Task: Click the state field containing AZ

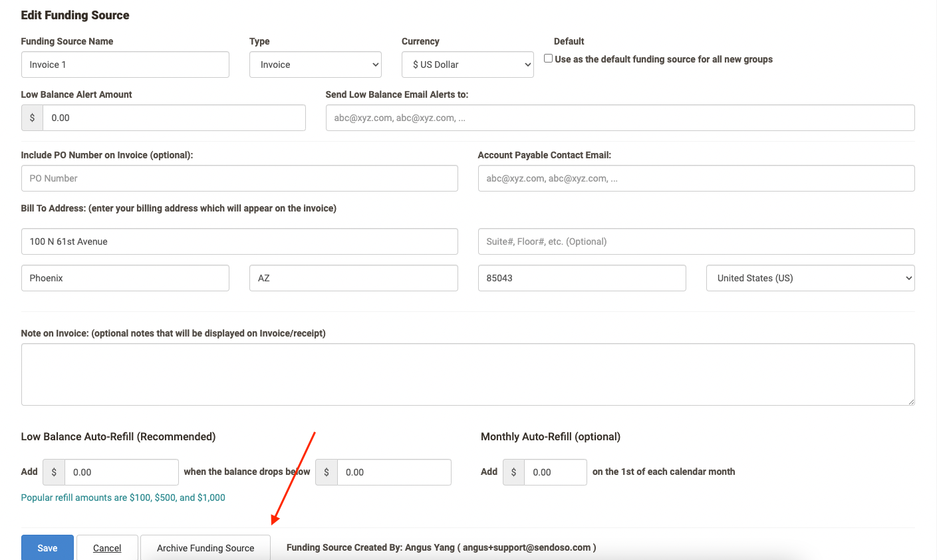Action: [353, 278]
